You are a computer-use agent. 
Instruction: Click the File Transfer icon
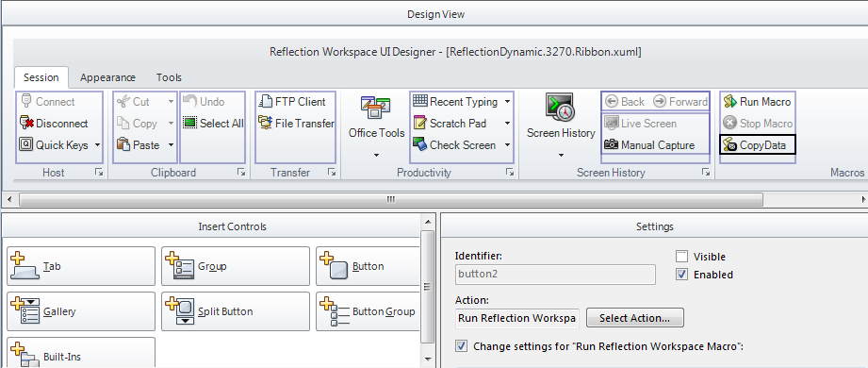click(266, 123)
